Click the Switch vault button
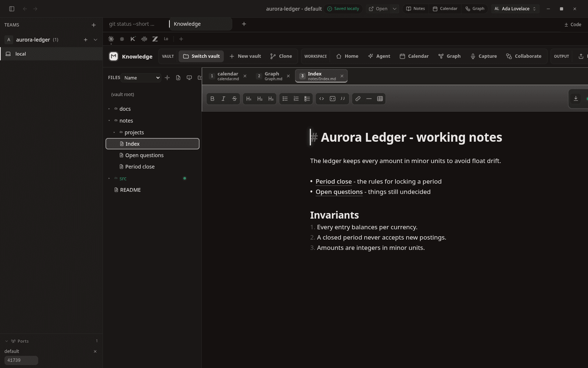Screen dimensions: 588x368 coord(201,56)
